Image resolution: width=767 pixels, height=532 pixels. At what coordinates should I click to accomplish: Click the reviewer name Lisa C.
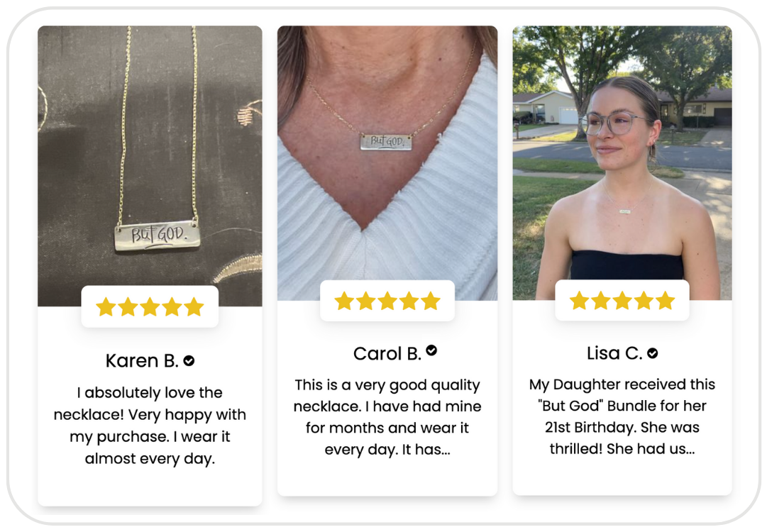coord(615,353)
